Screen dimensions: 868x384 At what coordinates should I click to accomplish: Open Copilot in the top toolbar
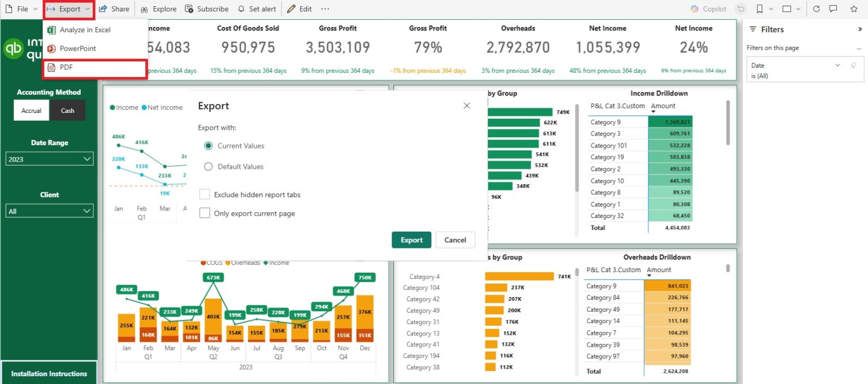tap(708, 8)
